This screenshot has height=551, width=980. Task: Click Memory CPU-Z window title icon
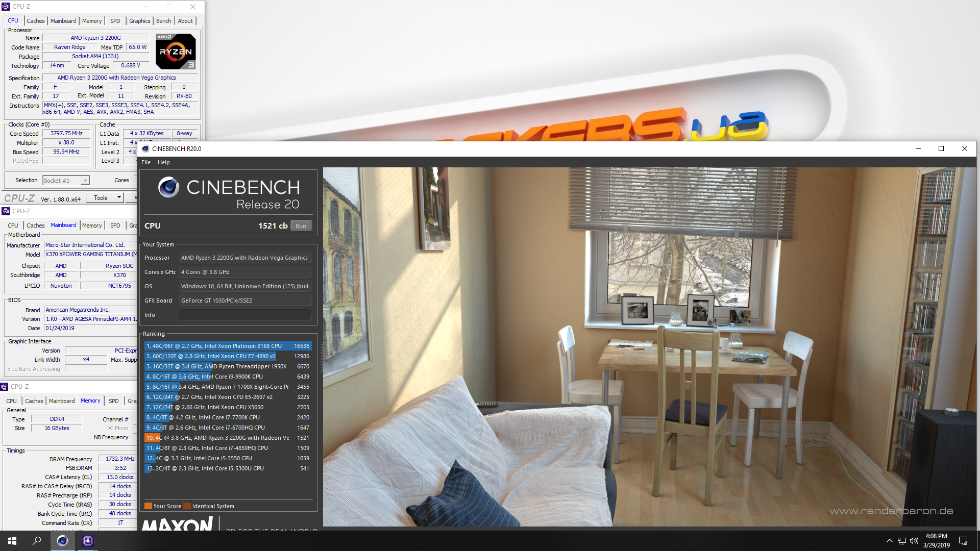pos(5,387)
